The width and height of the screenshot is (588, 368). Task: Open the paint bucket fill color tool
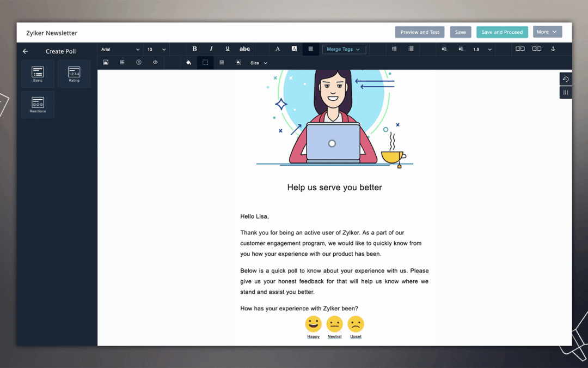(x=188, y=62)
